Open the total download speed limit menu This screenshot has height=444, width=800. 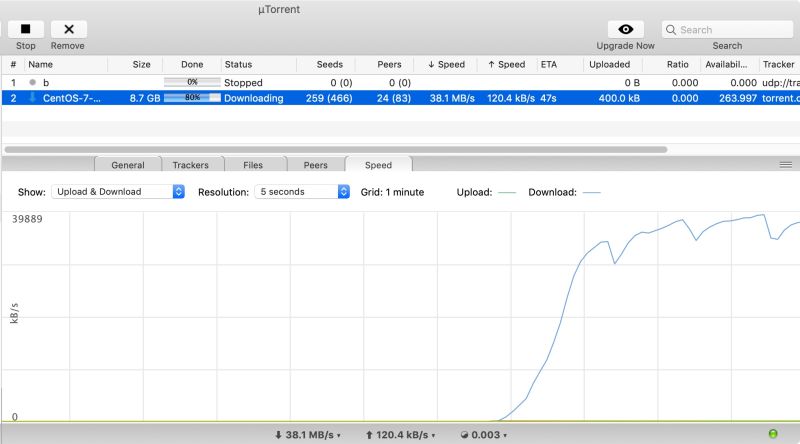308,435
